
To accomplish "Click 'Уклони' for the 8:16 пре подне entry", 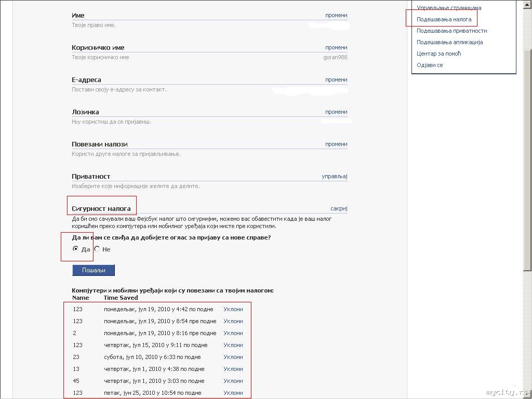I will [233, 333].
